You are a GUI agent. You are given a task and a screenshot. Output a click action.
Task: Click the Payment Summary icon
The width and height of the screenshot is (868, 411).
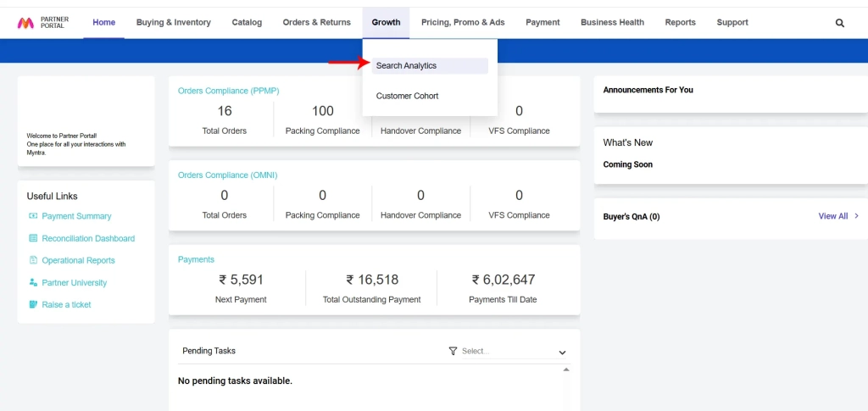click(33, 216)
